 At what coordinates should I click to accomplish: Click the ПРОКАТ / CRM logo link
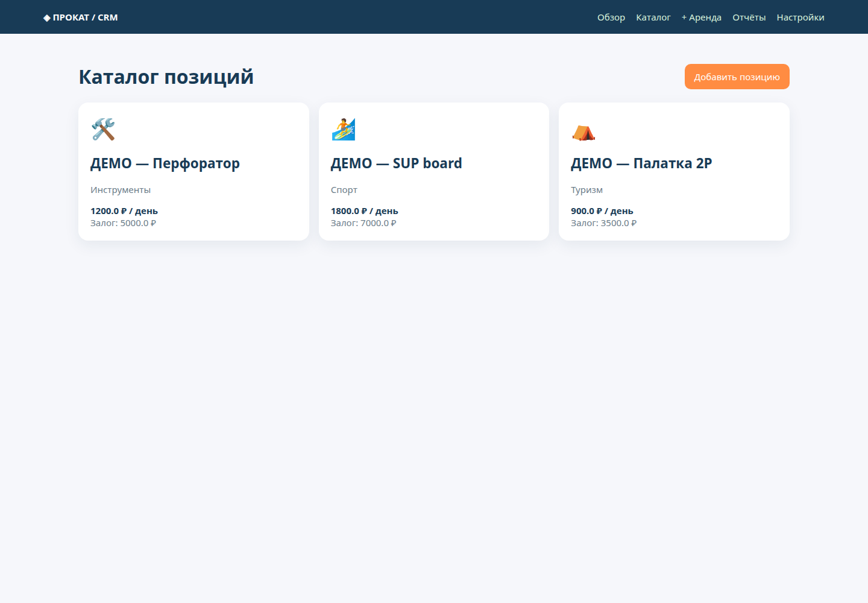pyautogui.click(x=81, y=17)
